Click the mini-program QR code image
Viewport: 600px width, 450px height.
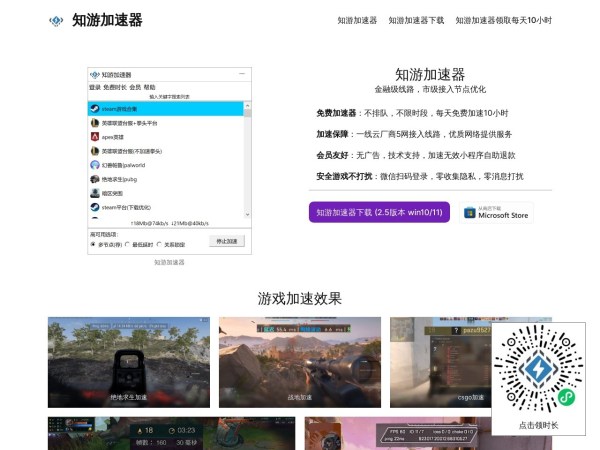click(x=538, y=369)
